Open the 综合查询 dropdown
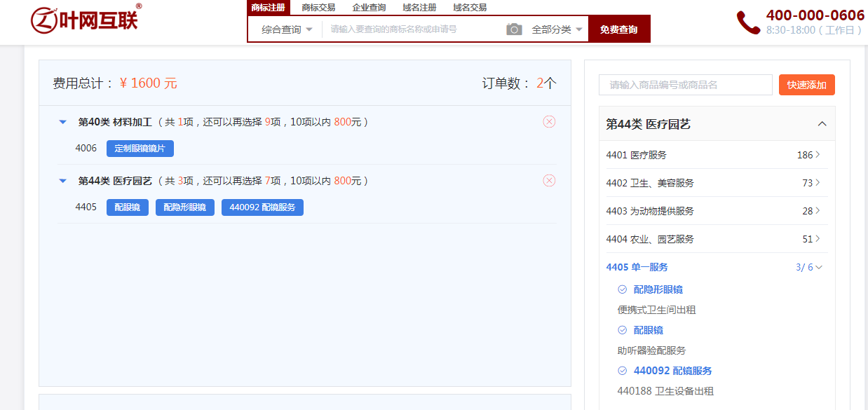This screenshot has height=410, width=868. (x=284, y=29)
